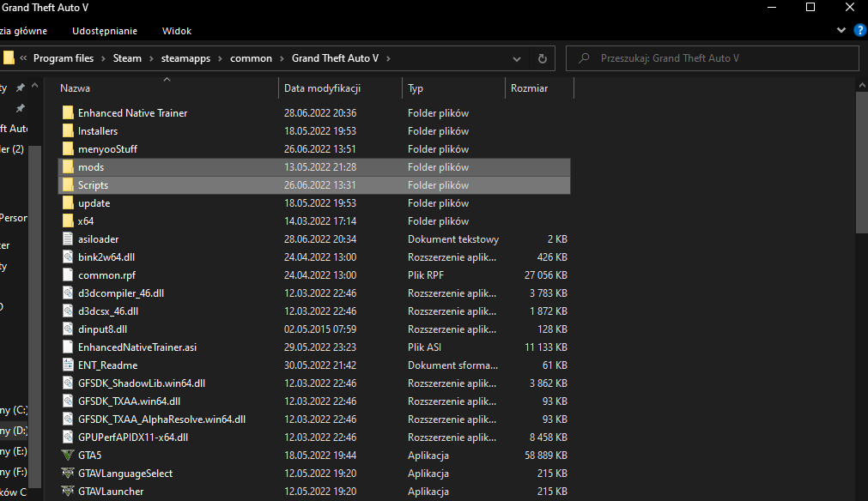
Task: Click the Plik RPF type cell
Action: tap(426, 275)
